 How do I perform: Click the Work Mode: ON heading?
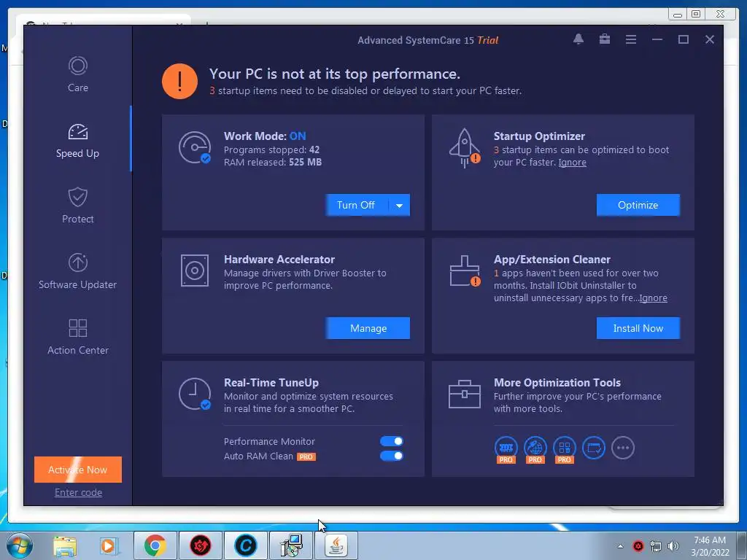pos(265,136)
